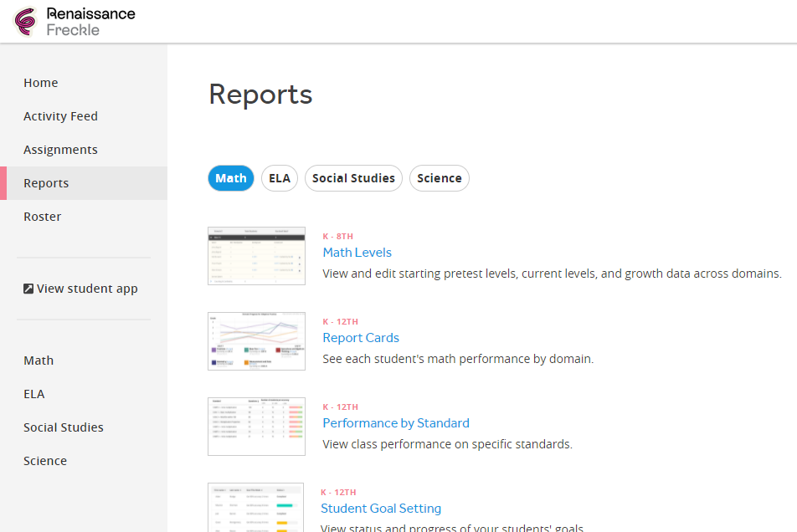
Task: Open Activity Feed in the sidebar
Action: [60, 116]
